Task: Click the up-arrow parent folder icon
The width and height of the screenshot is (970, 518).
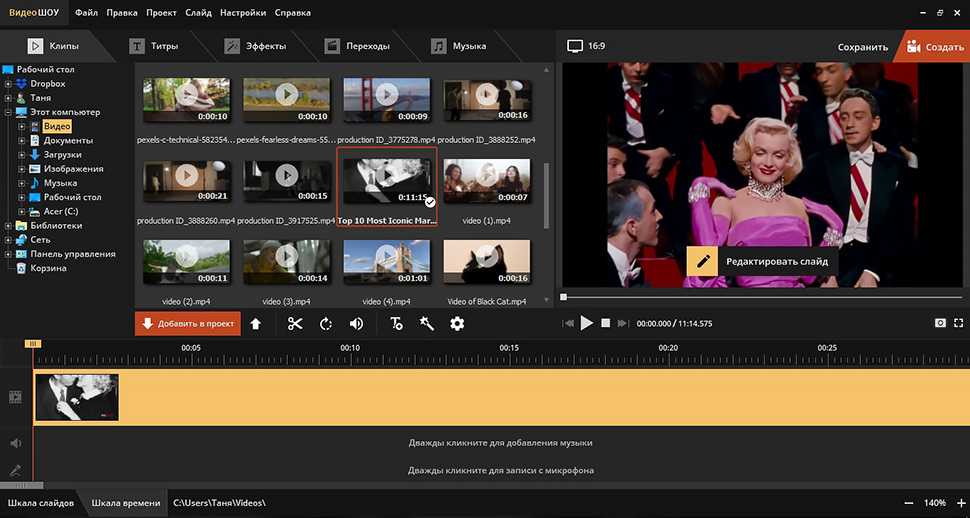Action: [256, 323]
